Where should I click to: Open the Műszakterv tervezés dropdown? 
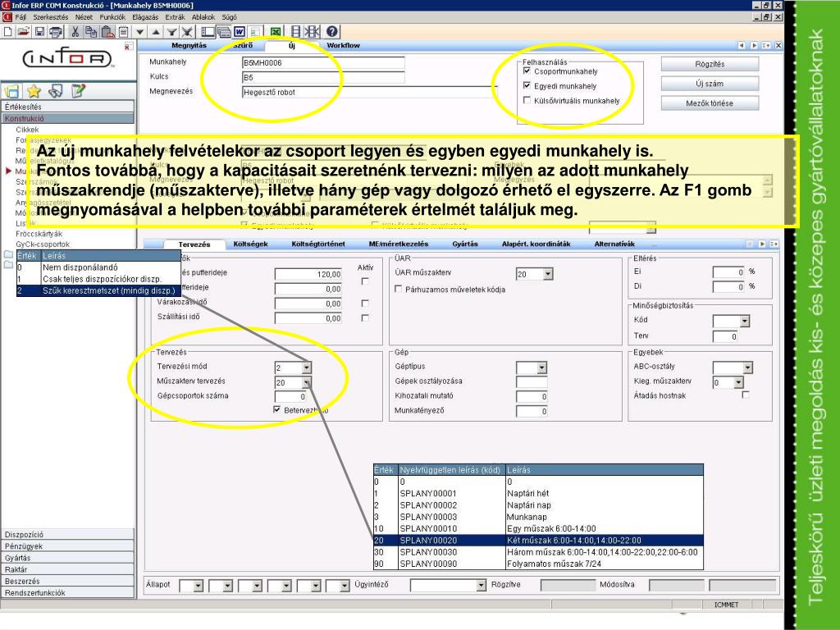tap(307, 382)
